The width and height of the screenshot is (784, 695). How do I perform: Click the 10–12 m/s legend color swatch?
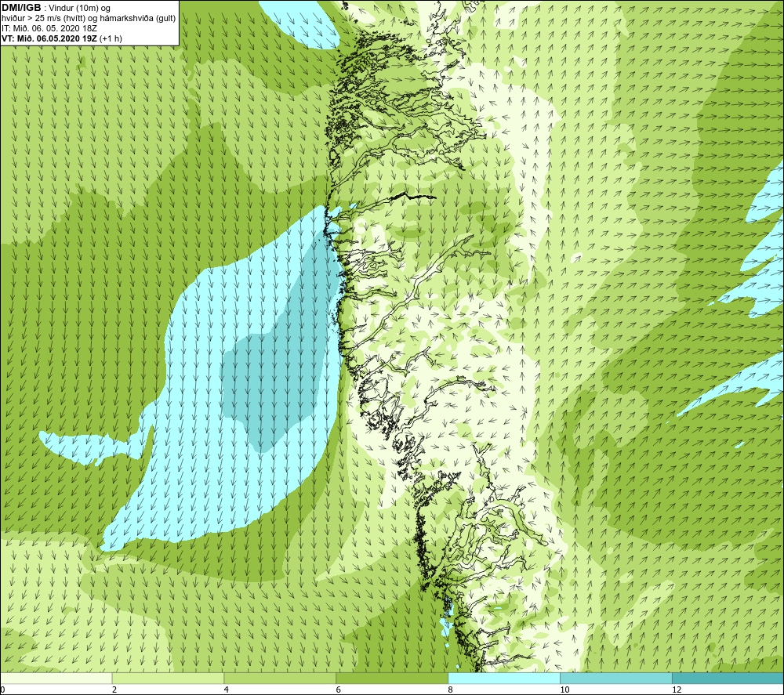tap(616, 679)
